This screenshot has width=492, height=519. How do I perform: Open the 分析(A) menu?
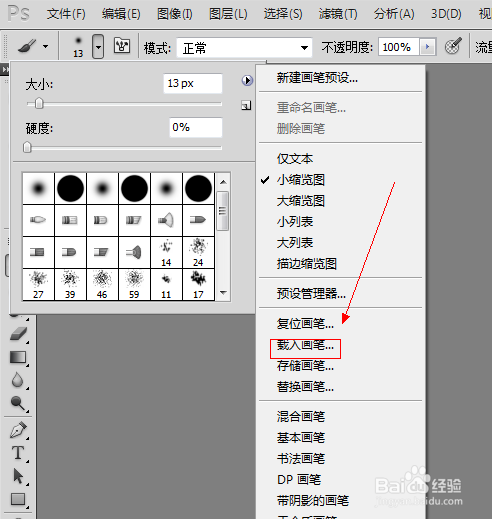point(394,14)
